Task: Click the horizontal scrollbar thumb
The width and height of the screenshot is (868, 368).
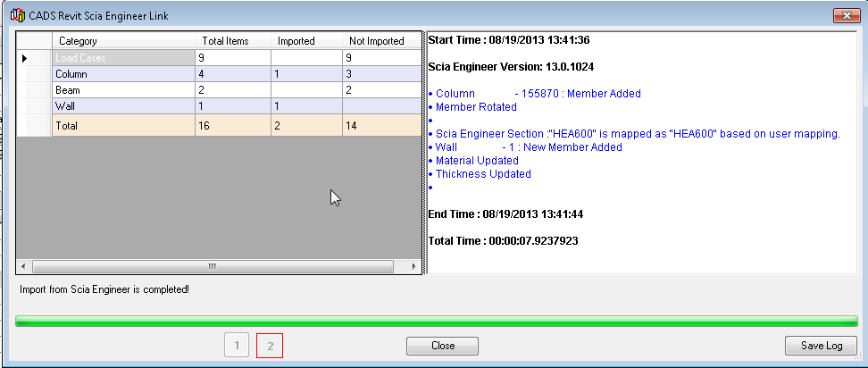Action: (x=213, y=266)
